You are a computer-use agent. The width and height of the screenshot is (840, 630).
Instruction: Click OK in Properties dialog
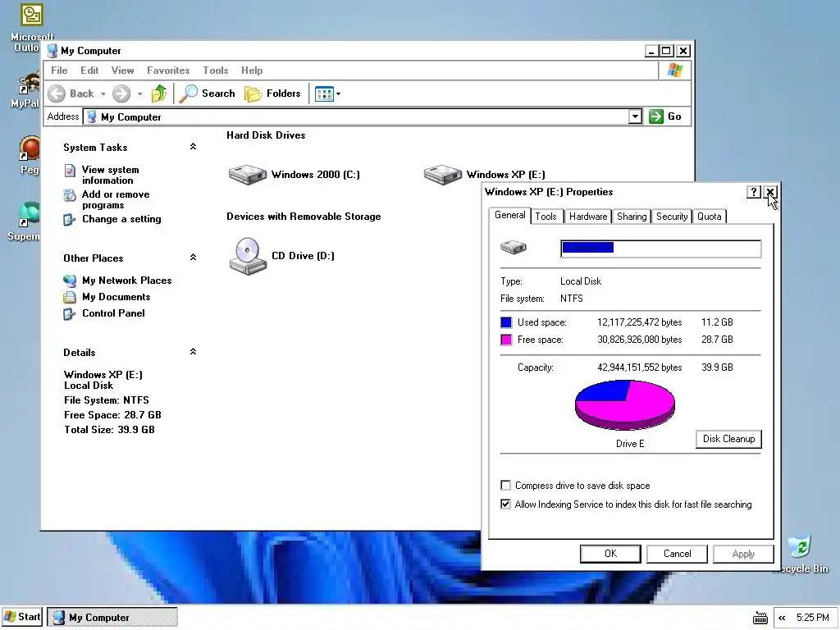click(610, 554)
